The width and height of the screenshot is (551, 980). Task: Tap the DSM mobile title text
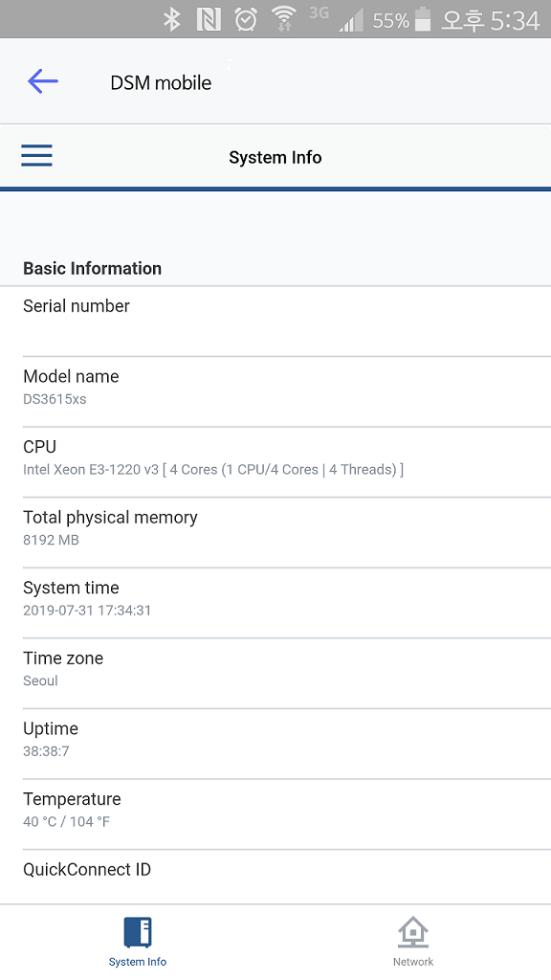pyautogui.click(x=160, y=82)
